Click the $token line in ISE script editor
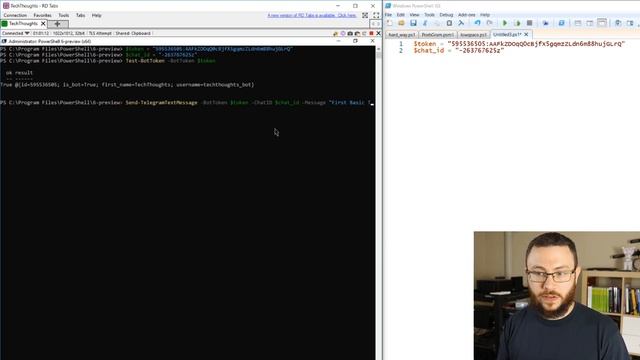 click(x=519, y=44)
